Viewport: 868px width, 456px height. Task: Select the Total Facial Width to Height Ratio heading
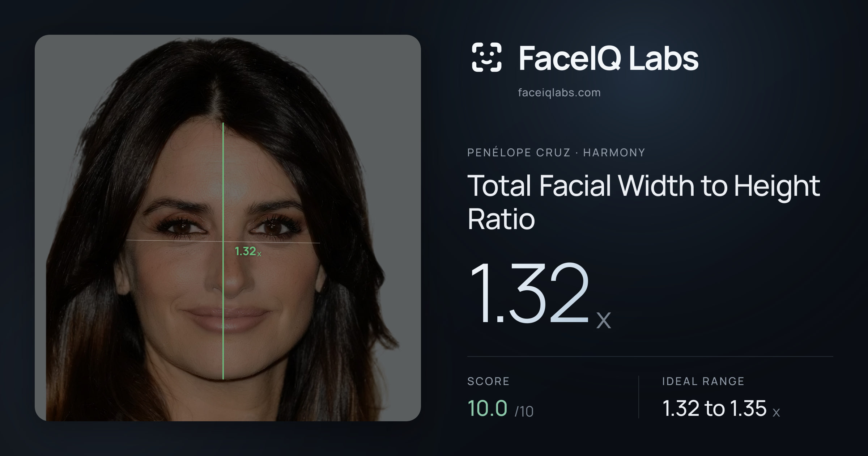[643, 202]
